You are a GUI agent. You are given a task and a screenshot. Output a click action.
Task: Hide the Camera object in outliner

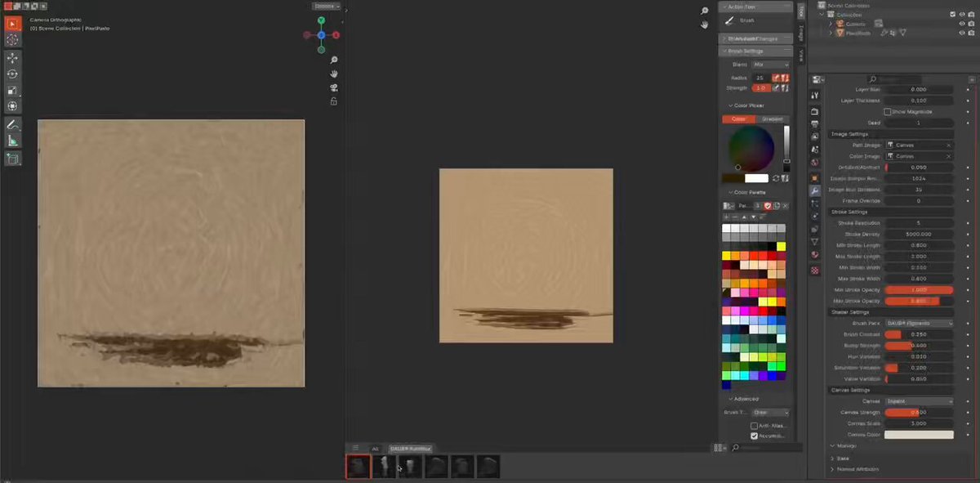tap(961, 24)
